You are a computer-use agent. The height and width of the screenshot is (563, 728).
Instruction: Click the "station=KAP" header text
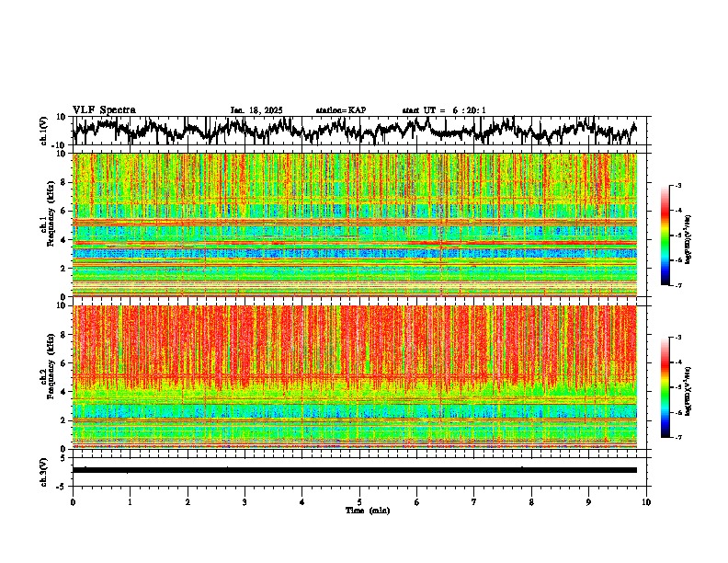341,110
